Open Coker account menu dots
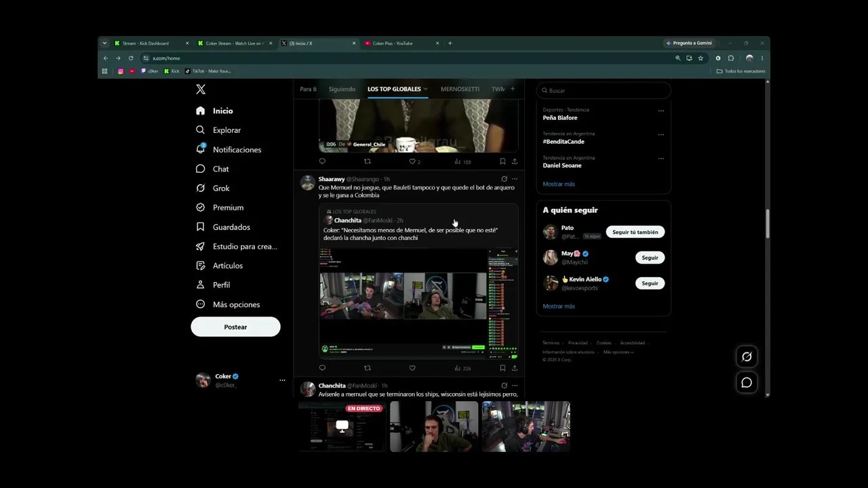868x488 pixels. [282, 380]
